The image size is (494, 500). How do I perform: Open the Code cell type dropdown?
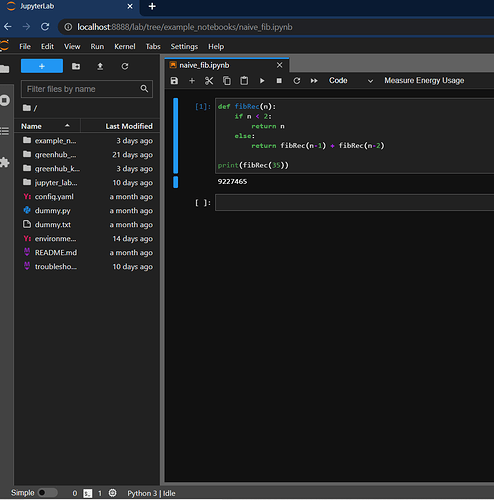coord(351,81)
